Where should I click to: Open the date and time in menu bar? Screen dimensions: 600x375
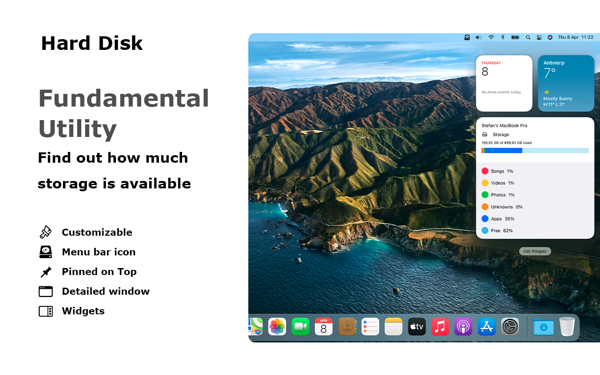click(x=575, y=37)
